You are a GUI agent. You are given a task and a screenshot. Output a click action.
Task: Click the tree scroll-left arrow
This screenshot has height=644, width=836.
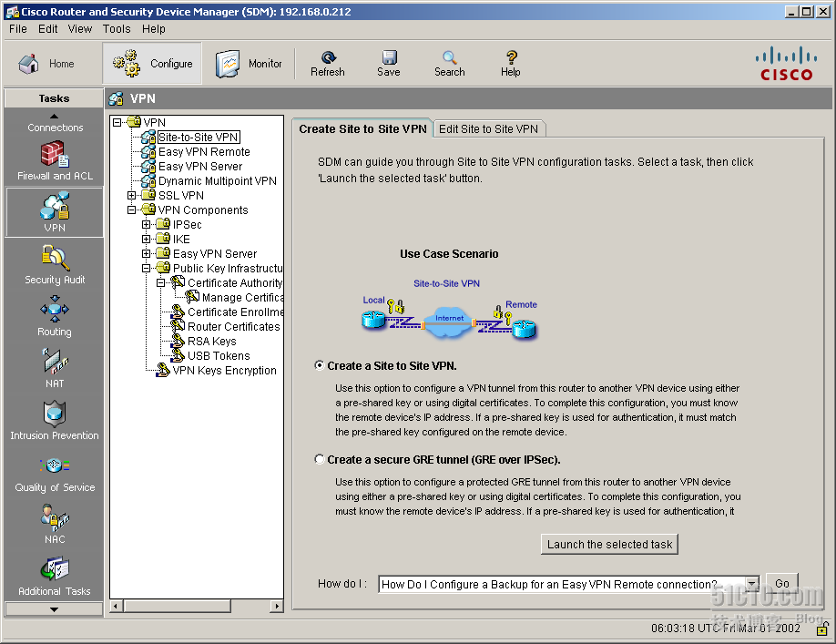point(117,606)
